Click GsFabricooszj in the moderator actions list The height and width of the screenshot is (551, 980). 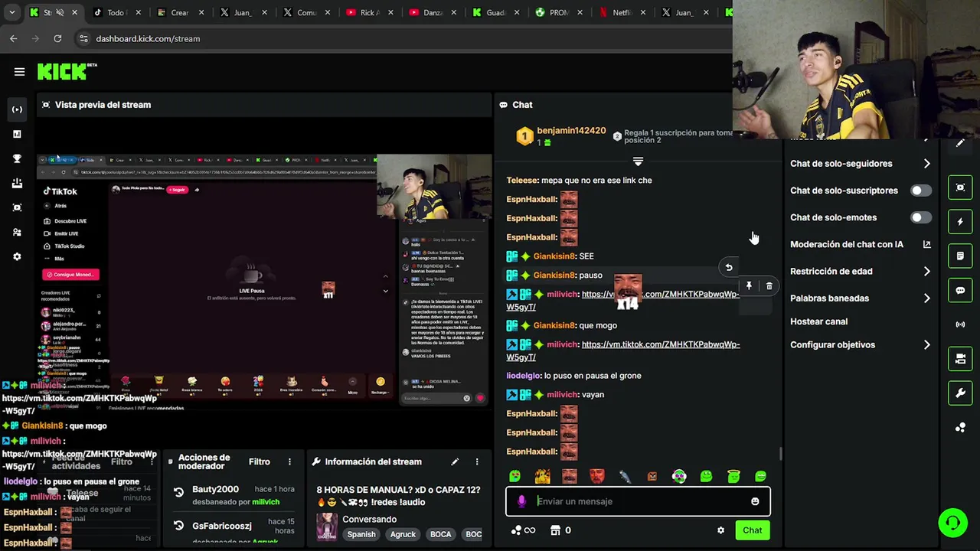tap(222, 526)
